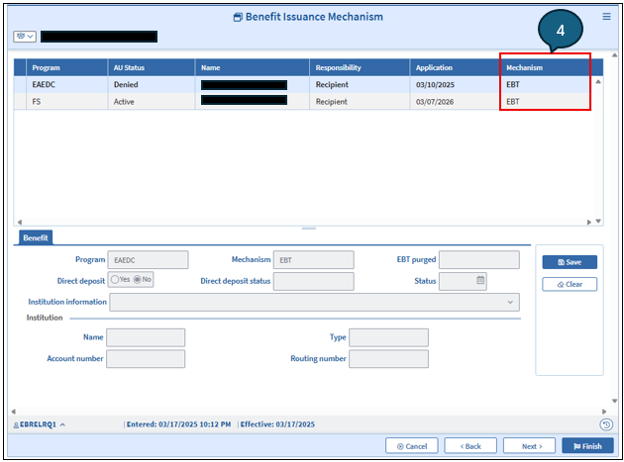Image resolution: width=624 pixels, height=462 pixels.
Task: Click the Direct deposit status field
Action: point(314,281)
